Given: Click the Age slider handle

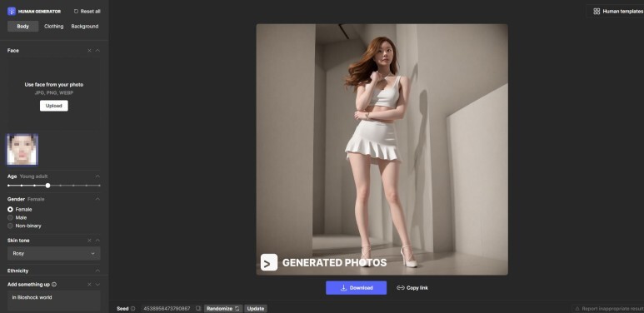Looking at the screenshot, I should 47,186.
